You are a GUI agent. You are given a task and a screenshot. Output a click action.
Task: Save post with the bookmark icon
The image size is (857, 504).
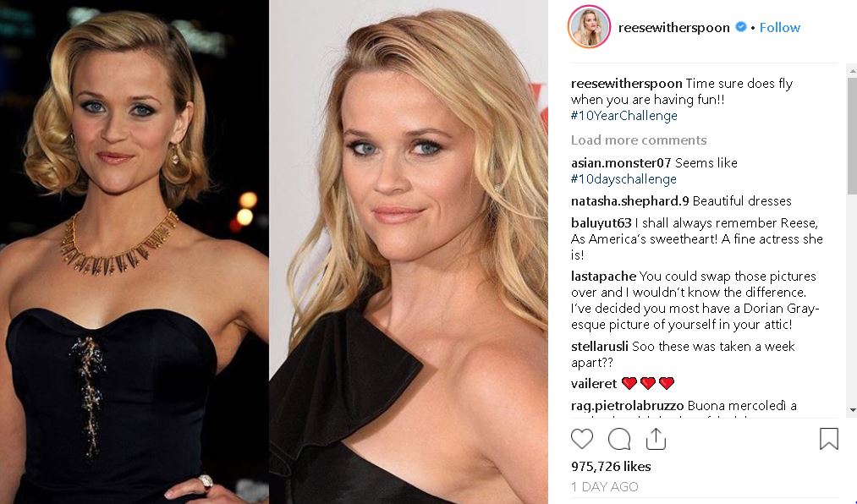[x=828, y=439]
